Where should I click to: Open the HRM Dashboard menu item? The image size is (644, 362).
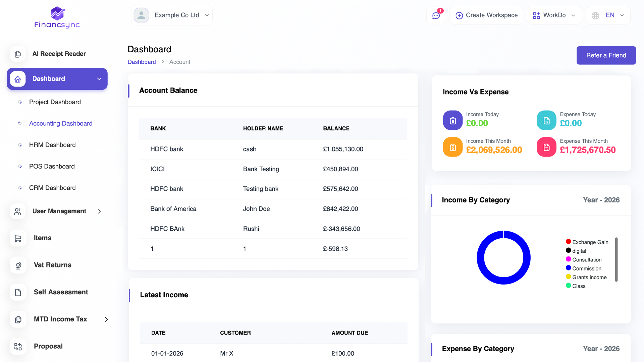(x=52, y=145)
